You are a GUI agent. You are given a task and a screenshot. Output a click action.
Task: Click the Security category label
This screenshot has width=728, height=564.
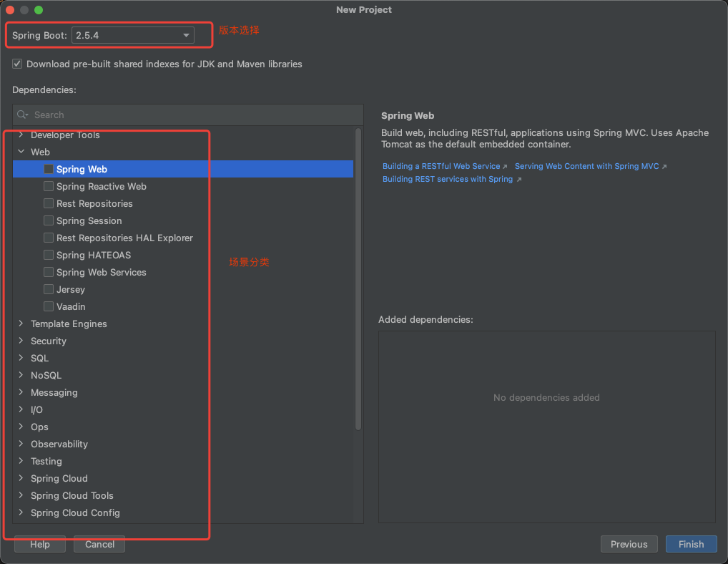[49, 341]
